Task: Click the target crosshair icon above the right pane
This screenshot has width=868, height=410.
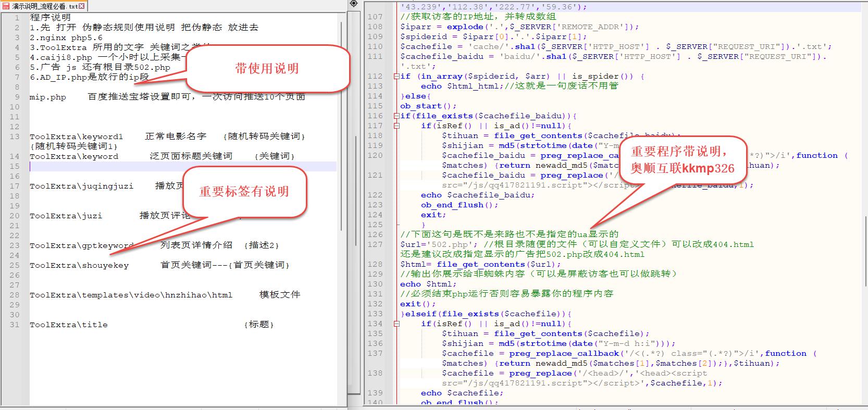Action: click(354, 4)
